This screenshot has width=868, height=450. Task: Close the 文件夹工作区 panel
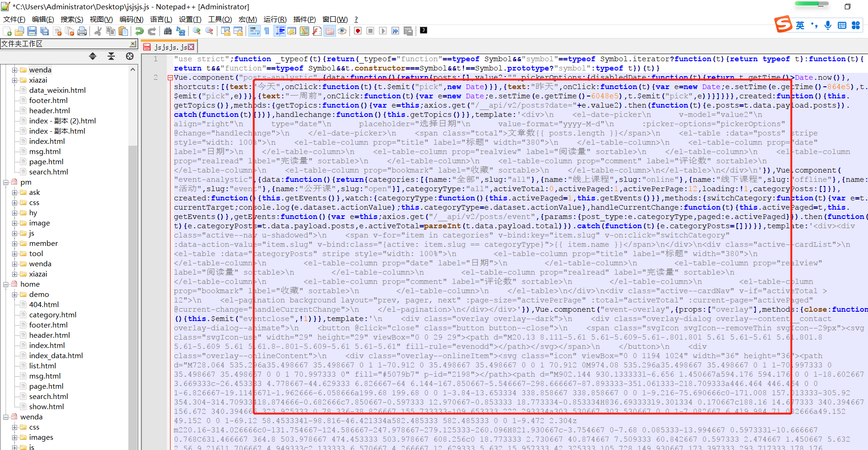coord(133,44)
